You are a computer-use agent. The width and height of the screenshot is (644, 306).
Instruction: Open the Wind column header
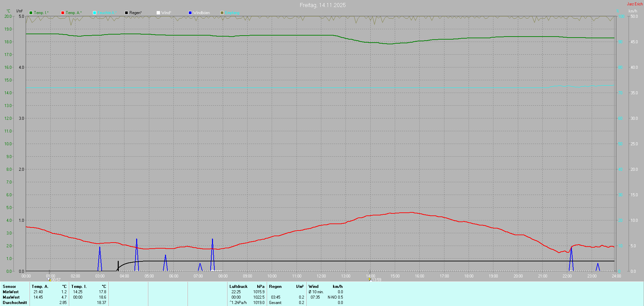click(x=313, y=287)
